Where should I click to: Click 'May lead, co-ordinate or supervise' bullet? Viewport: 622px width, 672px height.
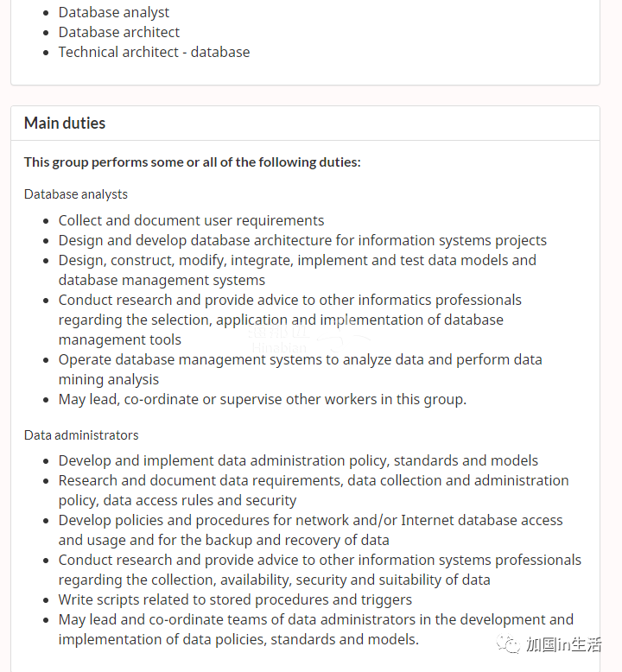(263, 399)
